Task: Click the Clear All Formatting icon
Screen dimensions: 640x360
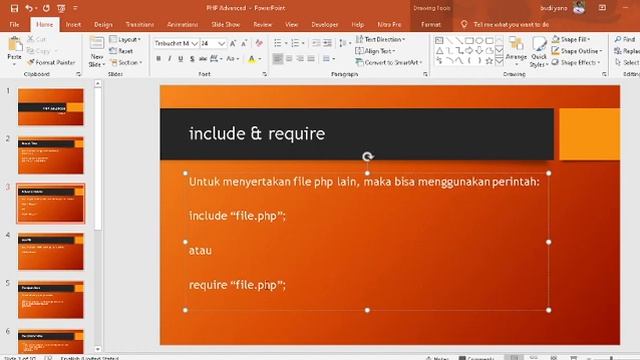Action: pos(259,43)
